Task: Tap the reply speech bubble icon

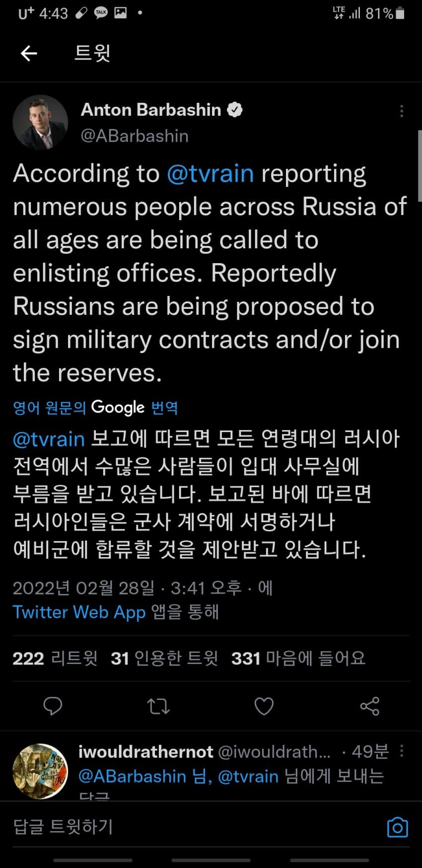Action: 53,706
